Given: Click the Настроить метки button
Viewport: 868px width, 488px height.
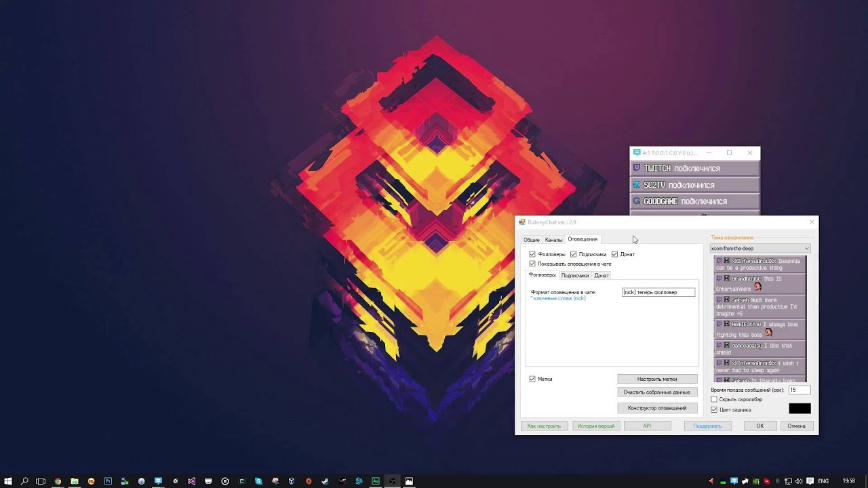Looking at the screenshot, I should (x=657, y=379).
